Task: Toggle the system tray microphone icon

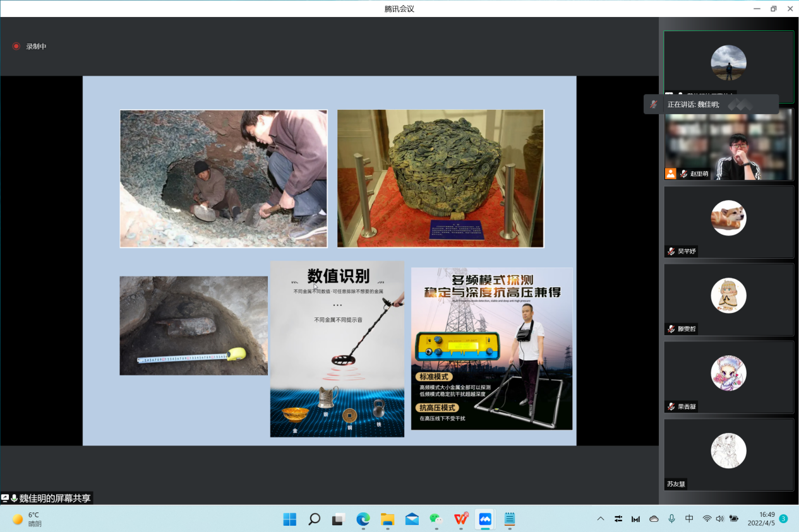Action: [671, 519]
